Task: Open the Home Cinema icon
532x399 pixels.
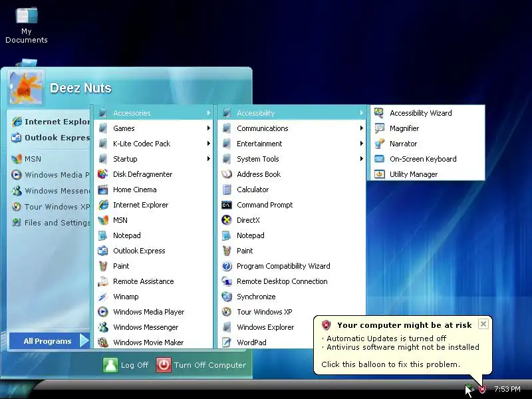Action: (103, 190)
